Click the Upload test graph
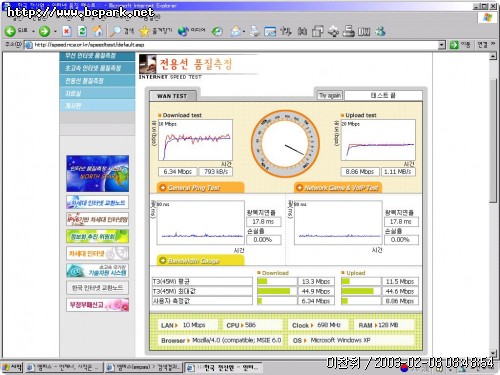 (378, 140)
